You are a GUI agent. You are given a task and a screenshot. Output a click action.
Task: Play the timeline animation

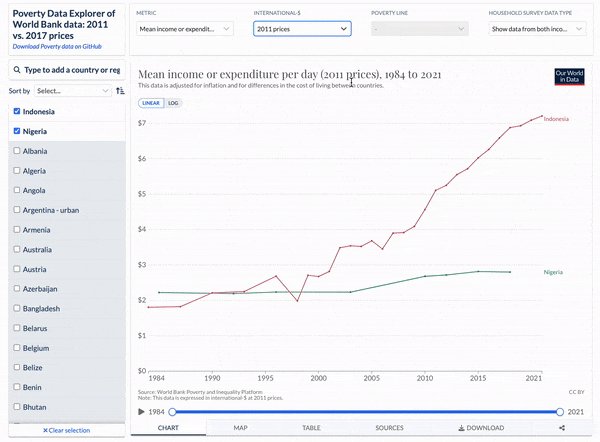[141, 412]
